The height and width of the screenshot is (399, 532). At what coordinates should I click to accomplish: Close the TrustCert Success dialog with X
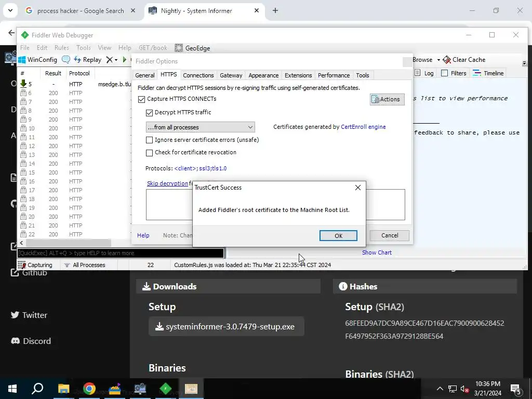point(357,187)
